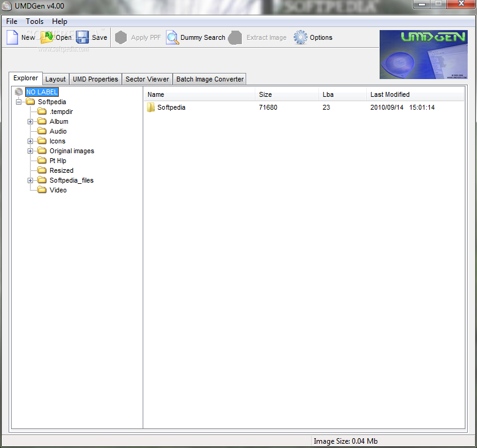The image size is (477, 448).
Task: Click the date 2010/09/14 15:01:14
Action: (x=402, y=107)
